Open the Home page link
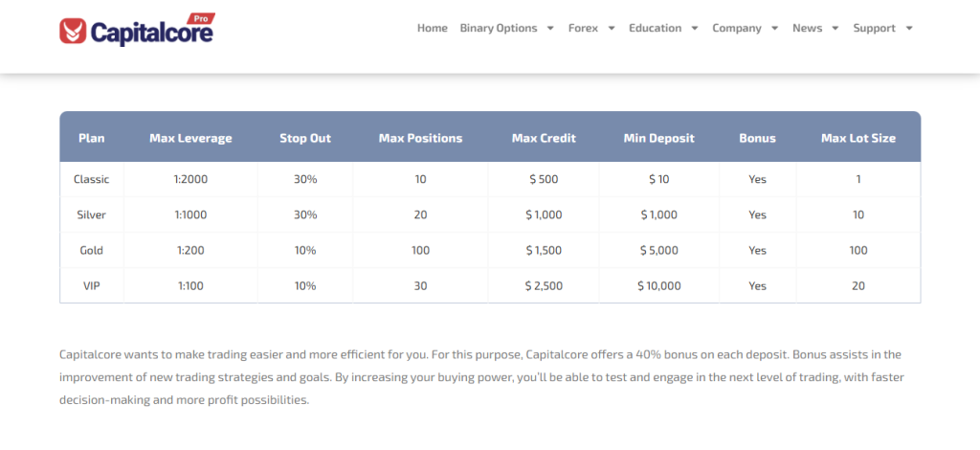This screenshot has height=450, width=980. [432, 29]
